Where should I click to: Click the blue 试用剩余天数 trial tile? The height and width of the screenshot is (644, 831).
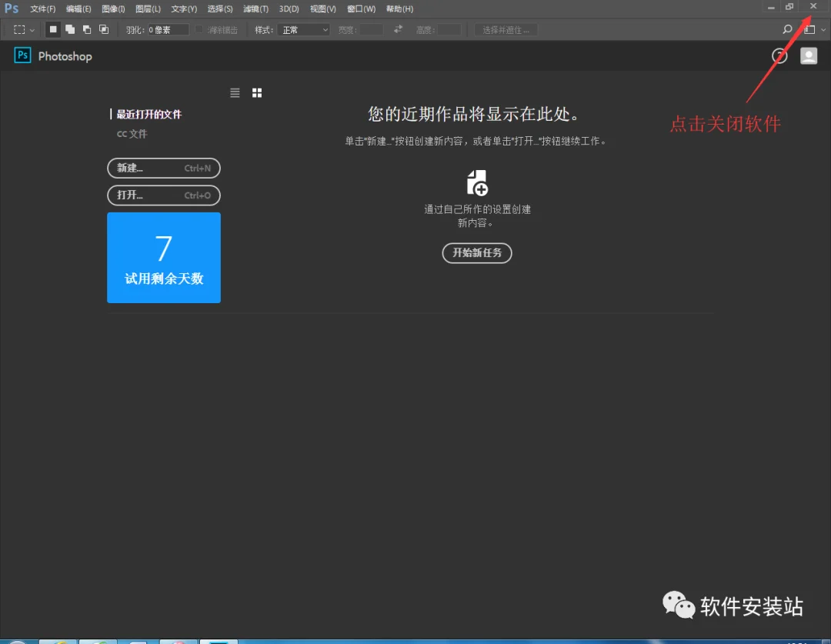coord(164,258)
